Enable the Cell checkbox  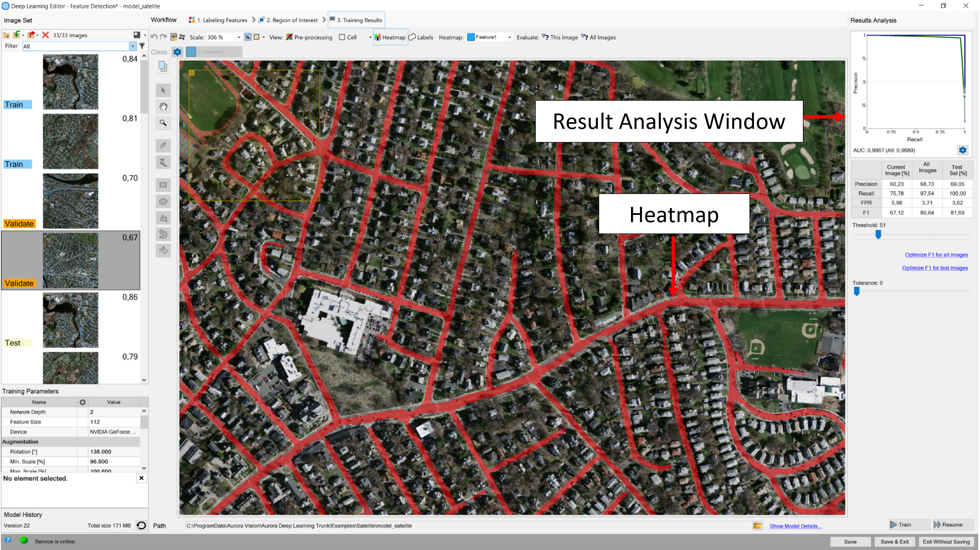tap(342, 37)
